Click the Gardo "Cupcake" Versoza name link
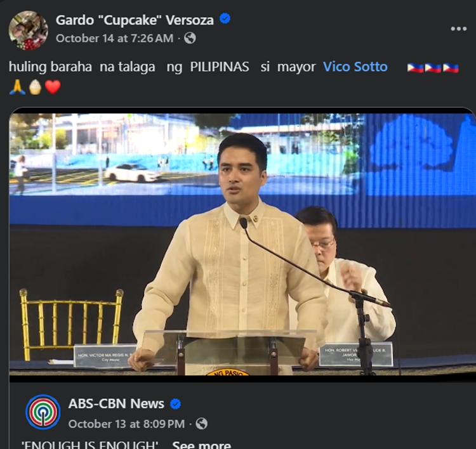476x449 pixels. (135, 20)
